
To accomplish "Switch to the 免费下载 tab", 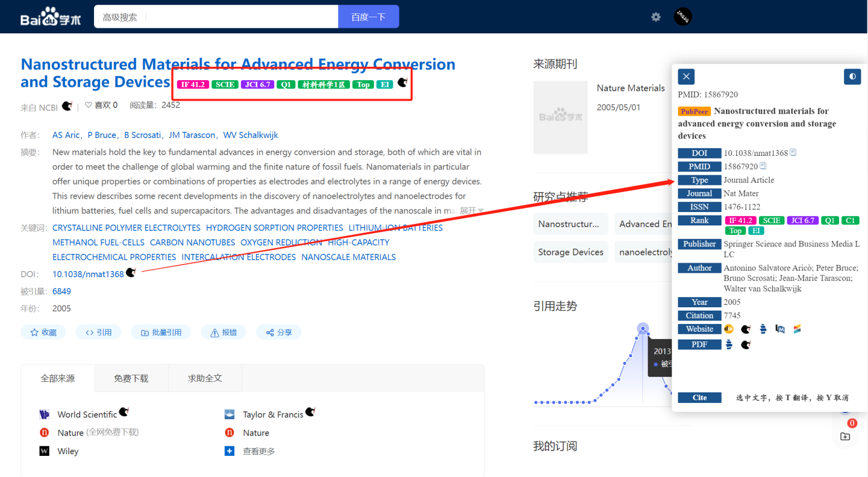I will pos(131,378).
